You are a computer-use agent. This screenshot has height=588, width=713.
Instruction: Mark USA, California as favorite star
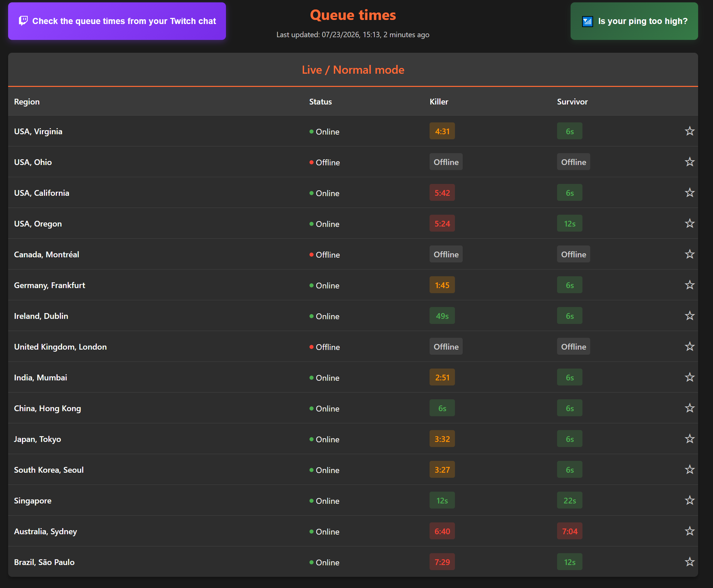pyautogui.click(x=690, y=193)
